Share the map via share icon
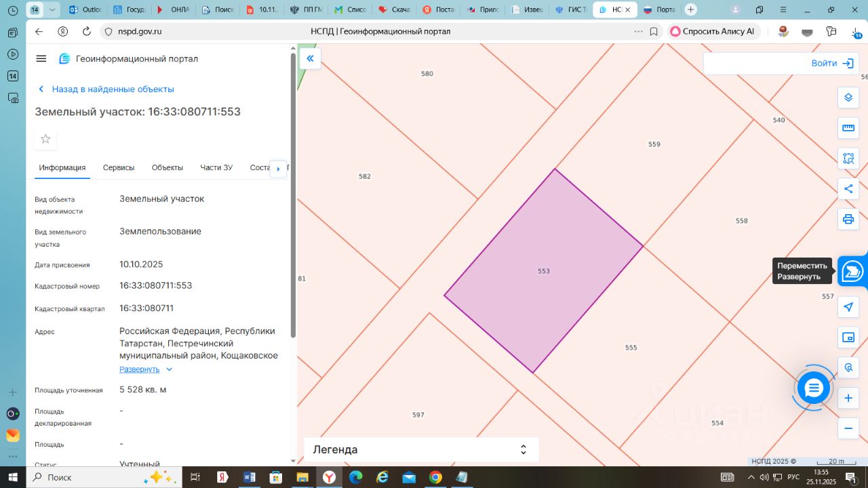 tap(848, 189)
